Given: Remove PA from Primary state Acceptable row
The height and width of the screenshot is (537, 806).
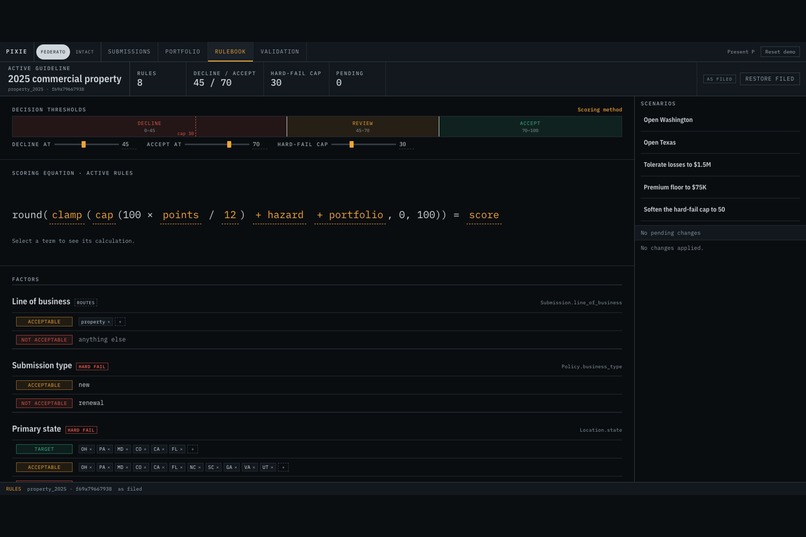Looking at the screenshot, I should pyautogui.click(x=108, y=468).
